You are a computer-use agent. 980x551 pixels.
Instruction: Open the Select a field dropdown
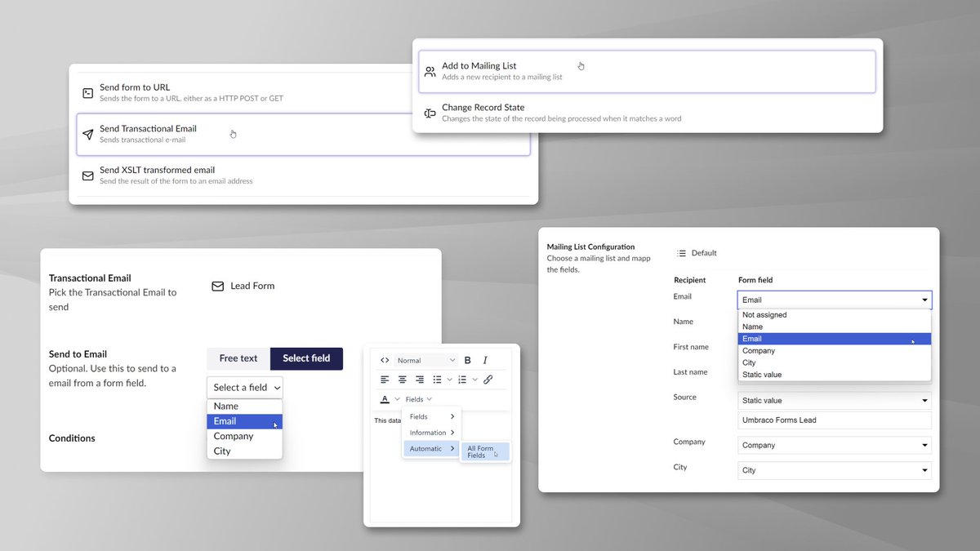(x=245, y=387)
